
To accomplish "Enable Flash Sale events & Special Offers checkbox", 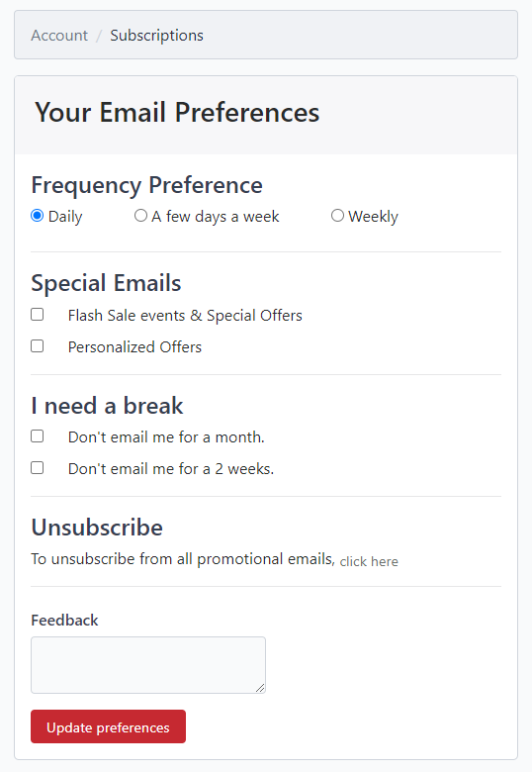I will (x=38, y=315).
